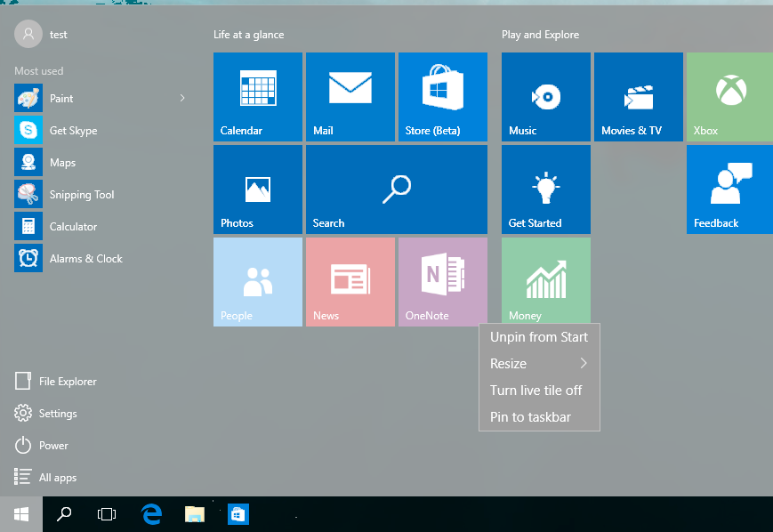773x532 pixels.
Task: Open File Explorer folder on taskbar
Action: click(195, 514)
